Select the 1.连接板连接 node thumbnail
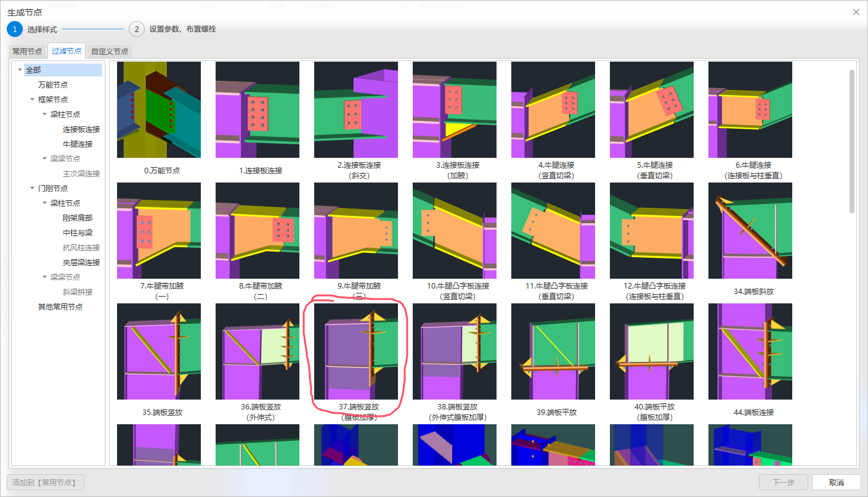This screenshot has width=868, height=497. [x=258, y=110]
